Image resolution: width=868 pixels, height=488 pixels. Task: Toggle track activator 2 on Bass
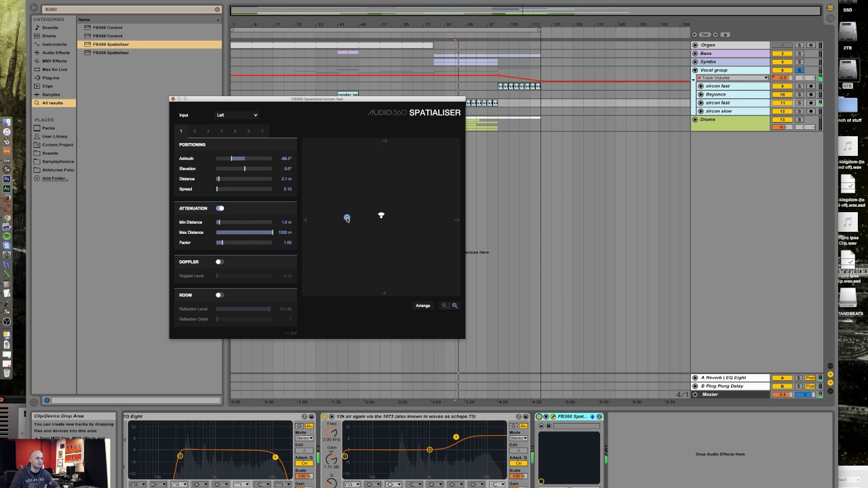[782, 53]
